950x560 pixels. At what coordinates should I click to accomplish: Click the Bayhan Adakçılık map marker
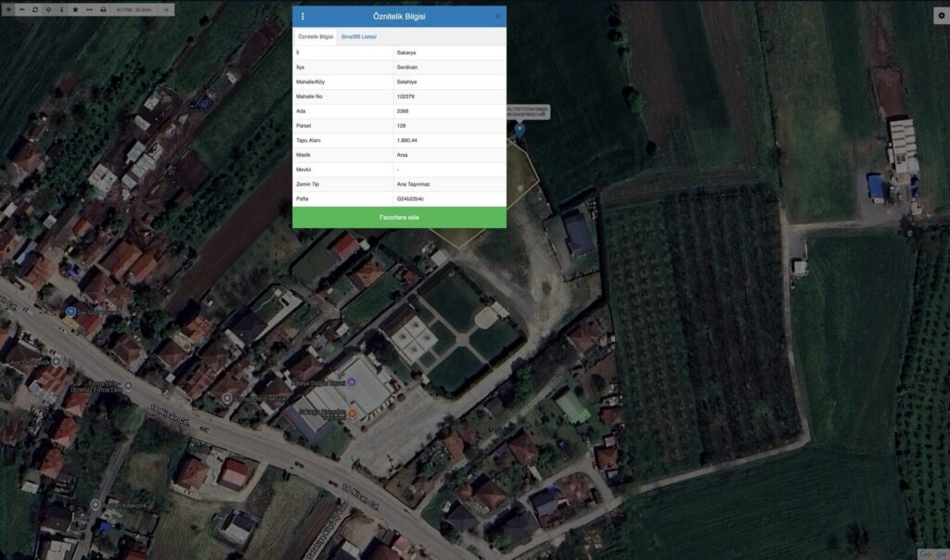pyautogui.click(x=96, y=504)
